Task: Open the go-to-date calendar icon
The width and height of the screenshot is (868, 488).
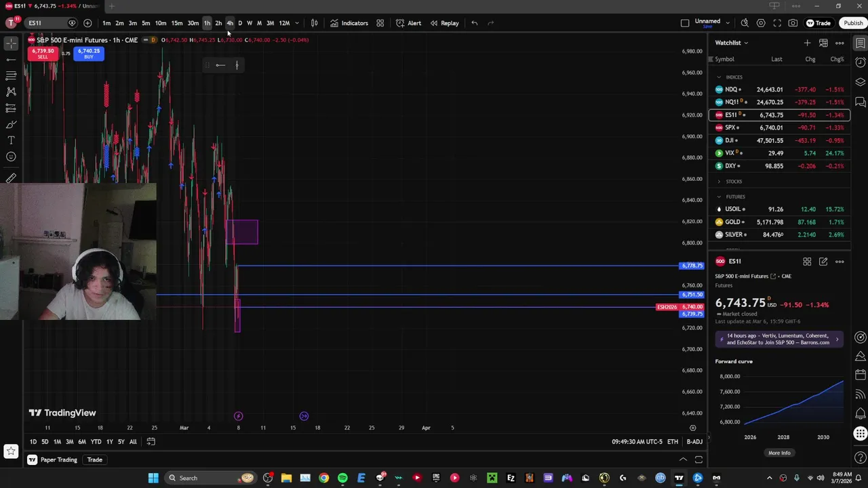Action: [x=151, y=442]
